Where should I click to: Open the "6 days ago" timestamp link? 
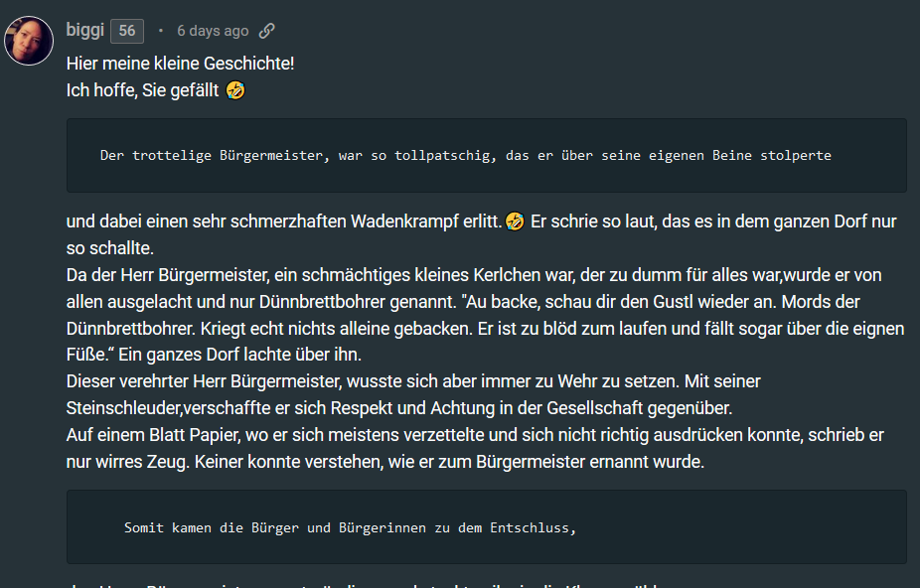tap(213, 31)
